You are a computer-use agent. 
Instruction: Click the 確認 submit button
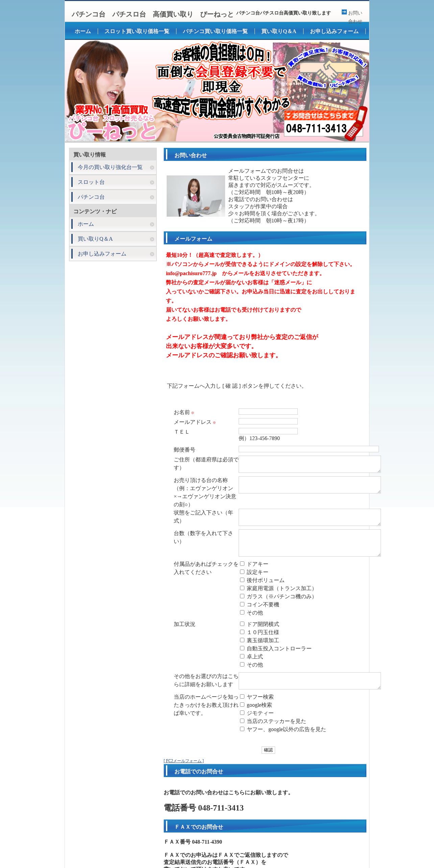pos(268,750)
